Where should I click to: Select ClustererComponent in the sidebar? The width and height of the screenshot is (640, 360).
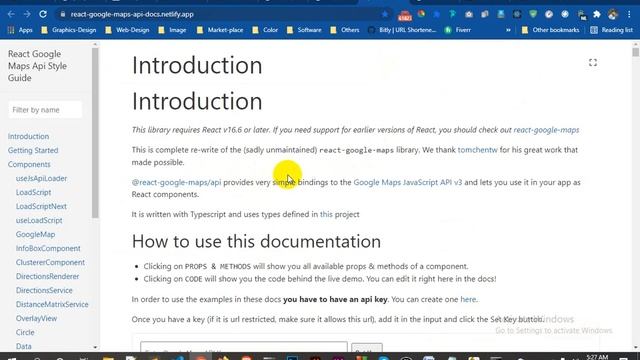tap(50, 262)
